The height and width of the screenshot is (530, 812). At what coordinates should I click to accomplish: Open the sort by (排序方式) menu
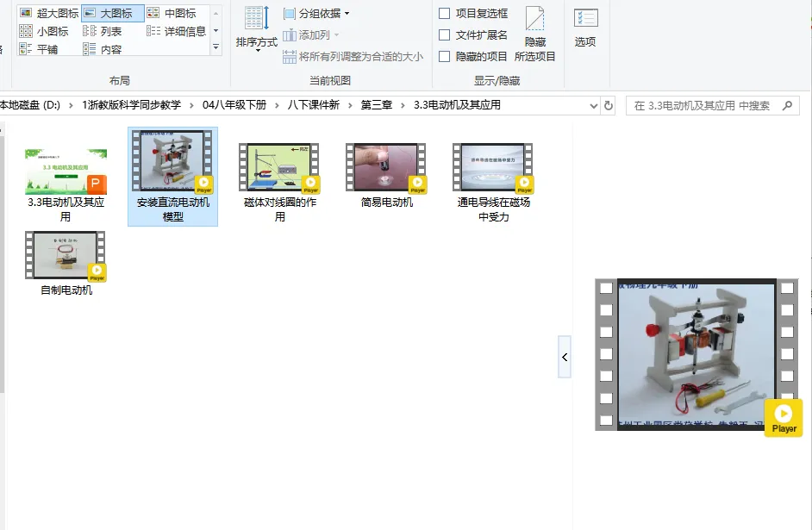[x=257, y=29]
